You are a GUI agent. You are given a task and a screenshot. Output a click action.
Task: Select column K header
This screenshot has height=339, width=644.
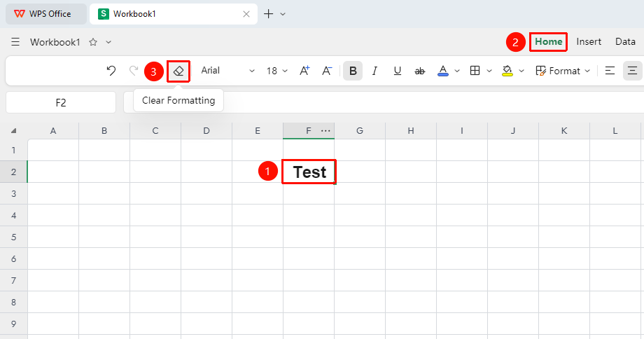click(564, 131)
